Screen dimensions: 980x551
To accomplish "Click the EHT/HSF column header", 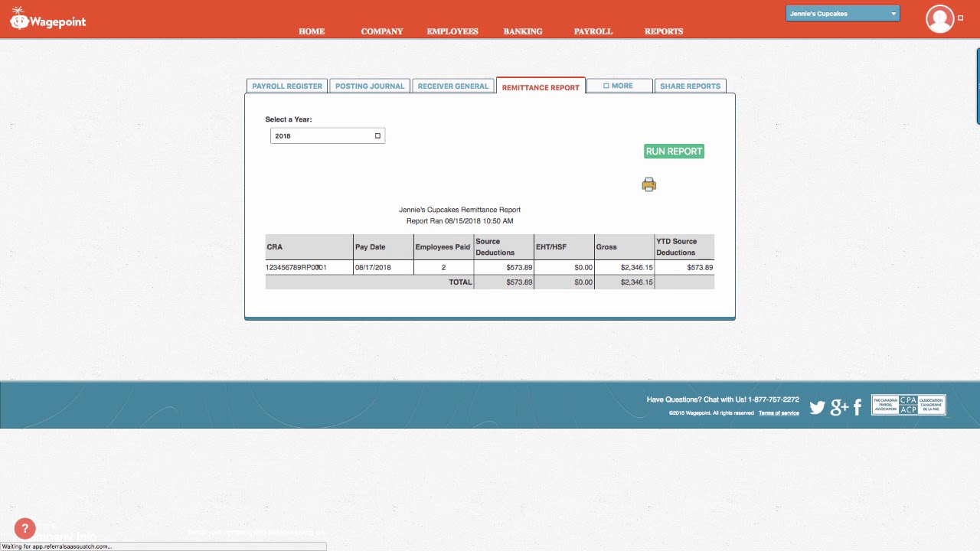I will (x=564, y=247).
